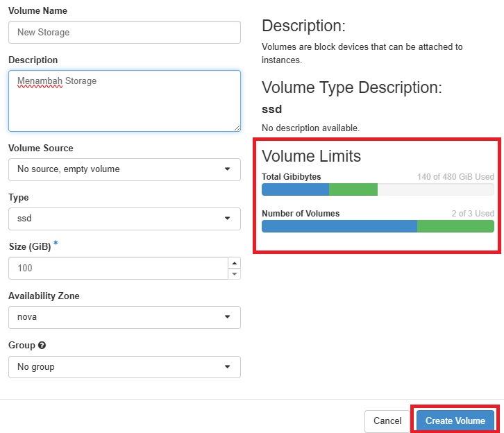The height and width of the screenshot is (433, 504).
Task: Click the Availability Zone dropdown caret
Action: [227, 317]
